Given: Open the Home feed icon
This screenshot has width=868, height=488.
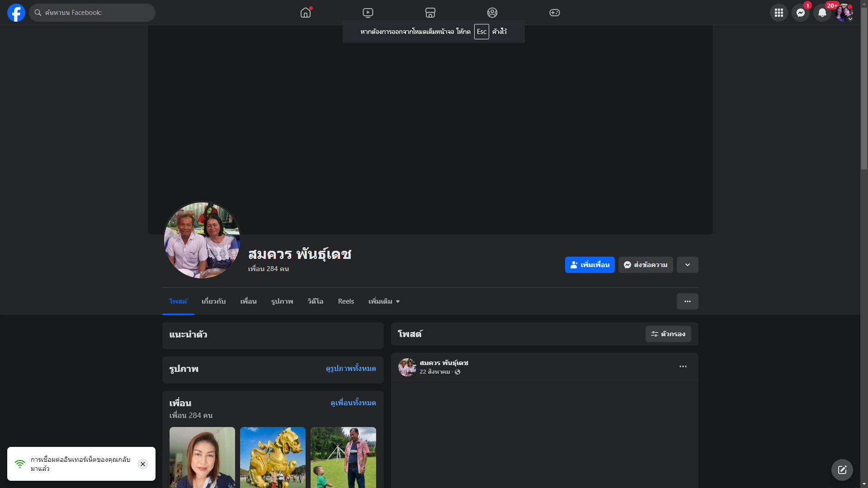Looking at the screenshot, I should coord(306,13).
